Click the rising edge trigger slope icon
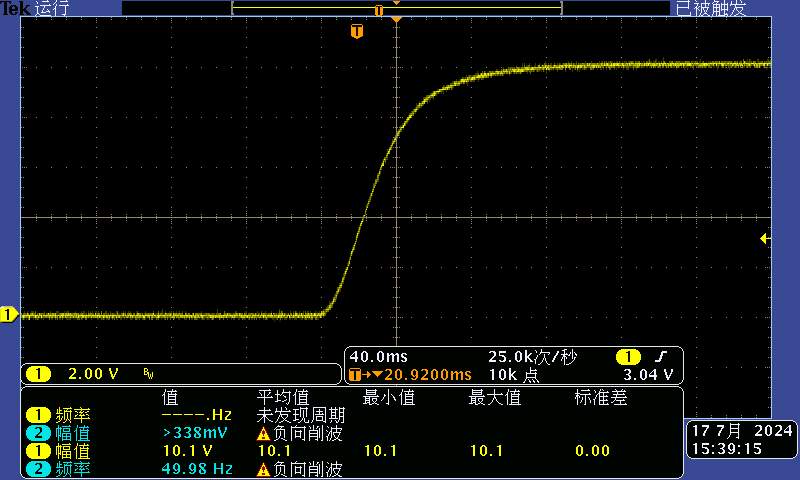Viewport: 800px width, 480px height. [x=660, y=357]
